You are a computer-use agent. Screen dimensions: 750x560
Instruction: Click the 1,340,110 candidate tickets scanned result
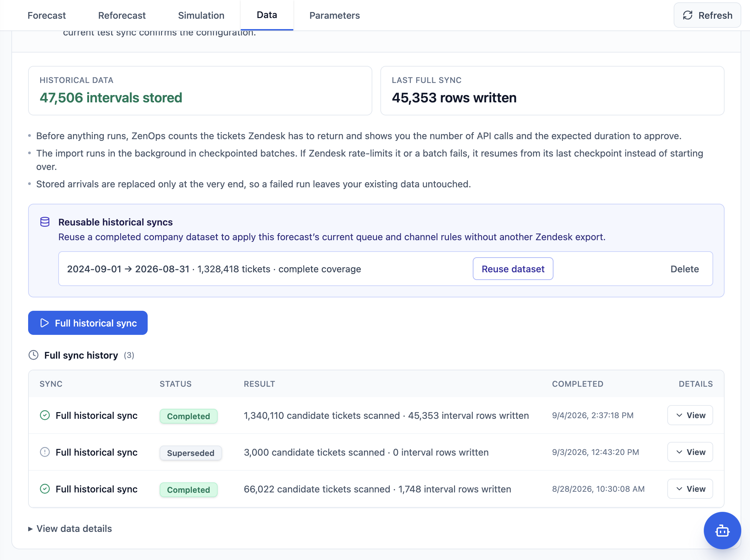386,415
